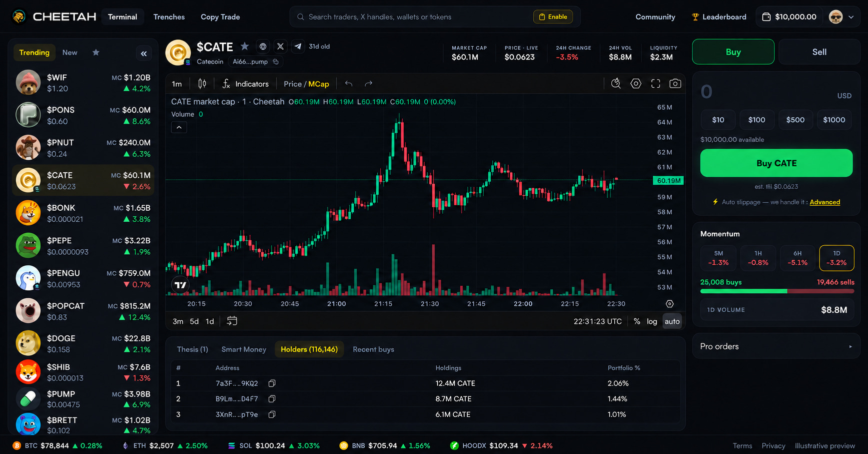
Task: Open the chart quick search icon
Action: (616, 84)
